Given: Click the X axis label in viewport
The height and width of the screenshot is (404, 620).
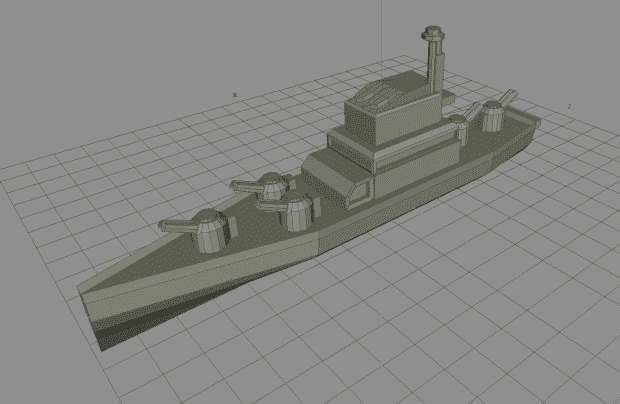Looking at the screenshot, I should 234,95.
